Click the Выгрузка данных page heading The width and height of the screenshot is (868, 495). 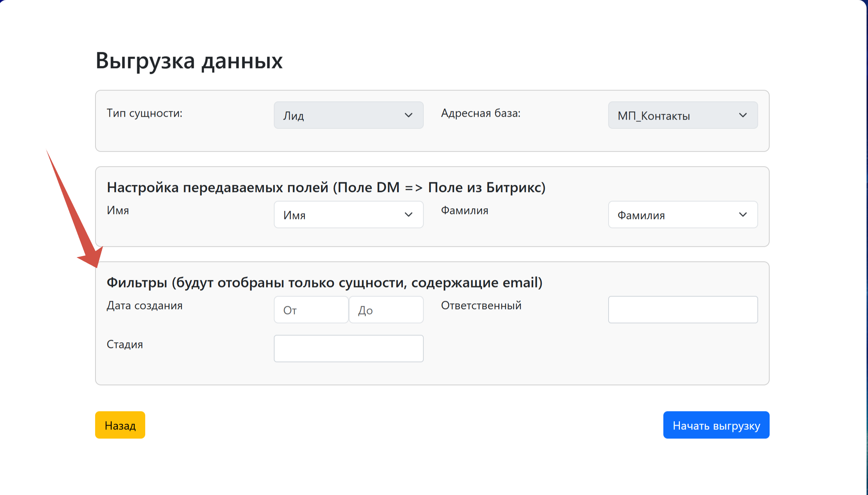(189, 61)
